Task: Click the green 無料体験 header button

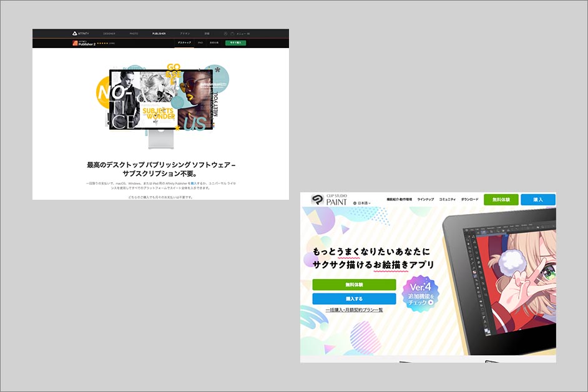Action: pyautogui.click(x=501, y=200)
